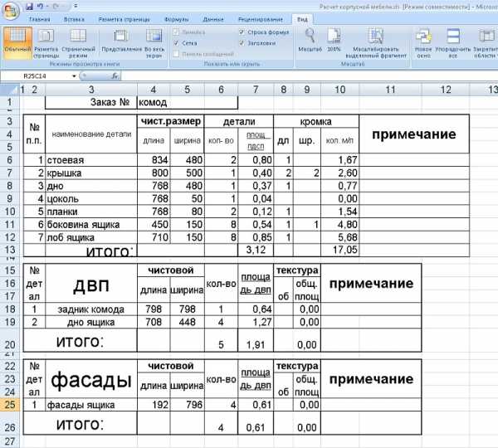Image resolution: width=498 pixels, height=448 pixels.
Task: Set zoom to 100%
Action: pyautogui.click(x=334, y=40)
